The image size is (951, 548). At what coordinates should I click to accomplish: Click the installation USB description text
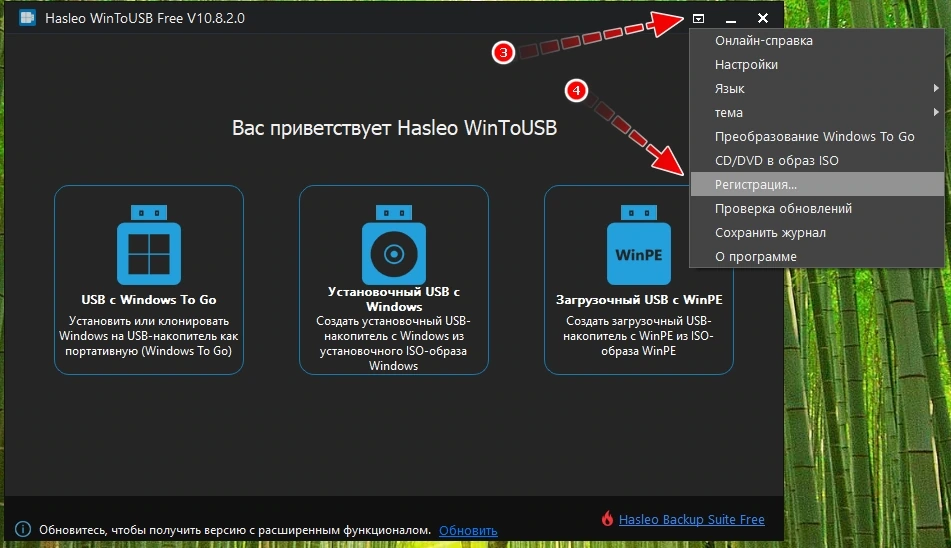point(394,343)
